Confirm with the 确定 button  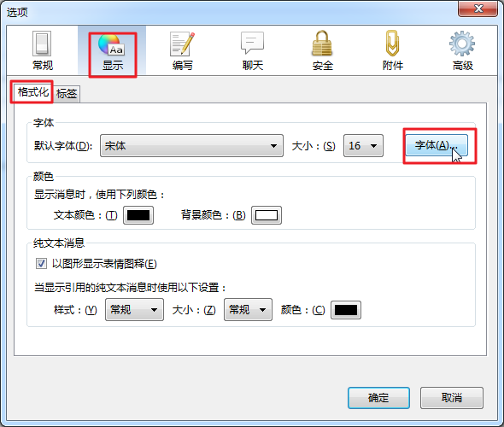click(x=378, y=398)
